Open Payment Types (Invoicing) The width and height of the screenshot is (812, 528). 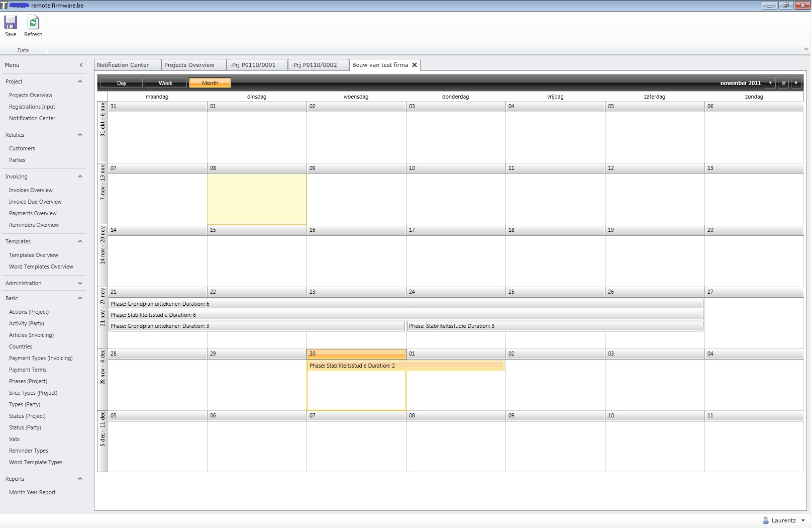tap(41, 358)
